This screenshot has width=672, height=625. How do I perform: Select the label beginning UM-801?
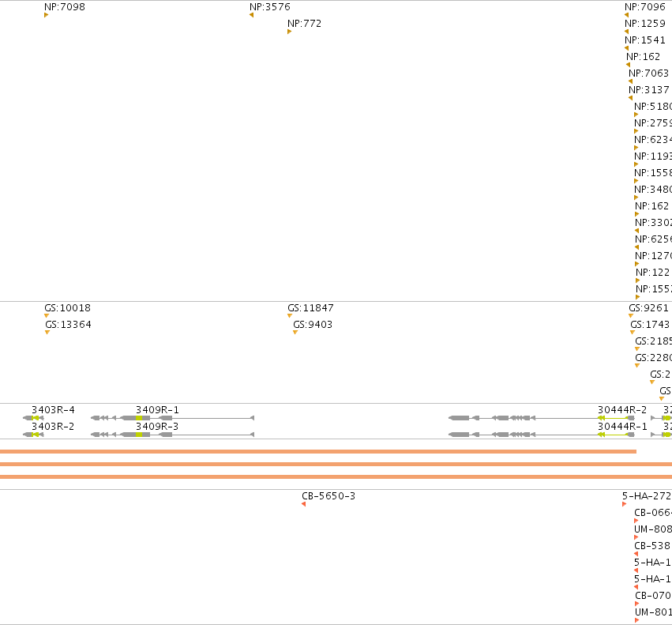(653, 612)
